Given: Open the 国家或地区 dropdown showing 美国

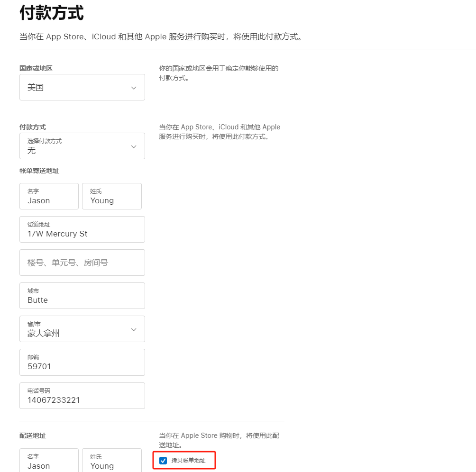Looking at the screenshot, I should coord(82,87).
